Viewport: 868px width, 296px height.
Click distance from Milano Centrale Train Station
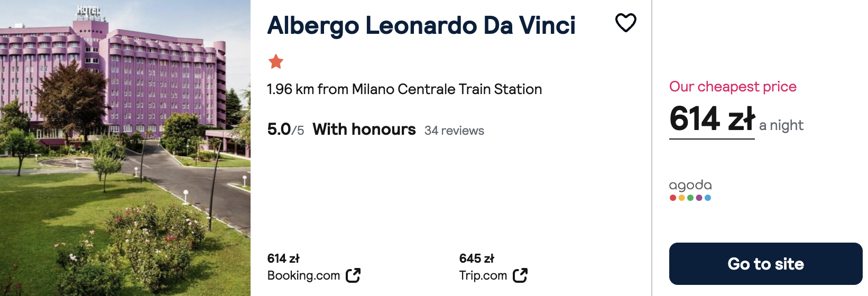404,89
